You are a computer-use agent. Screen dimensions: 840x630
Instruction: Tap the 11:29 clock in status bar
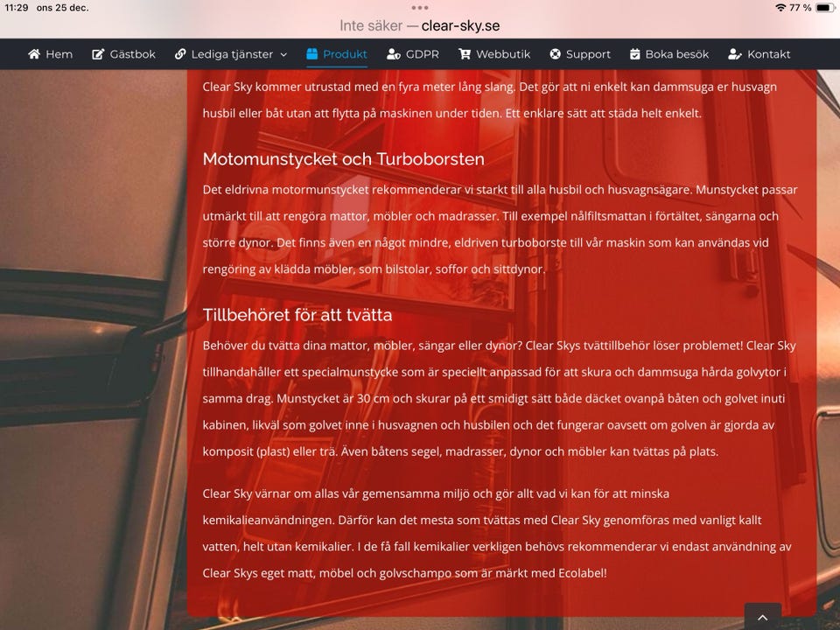click(17, 8)
